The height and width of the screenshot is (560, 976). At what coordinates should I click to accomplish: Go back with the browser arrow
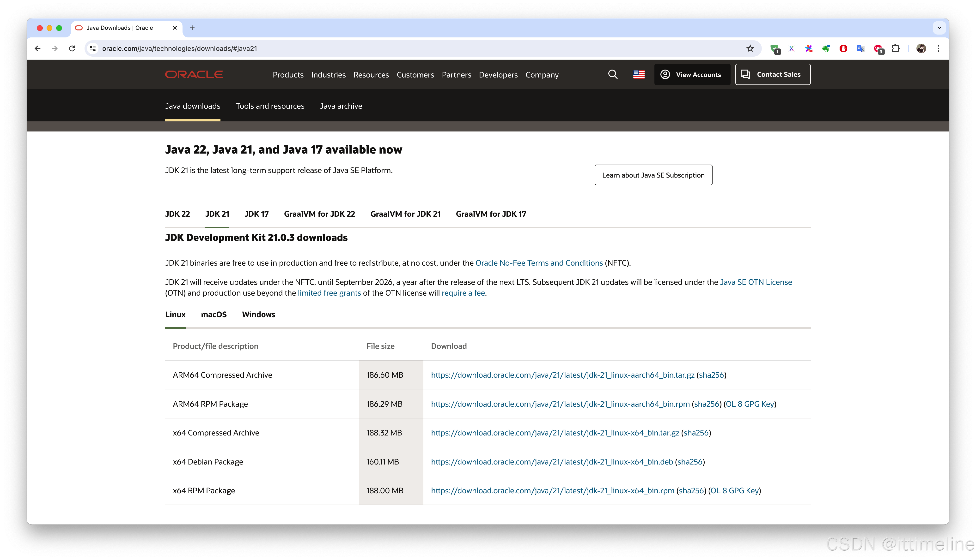pyautogui.click(x=38, y=48)
